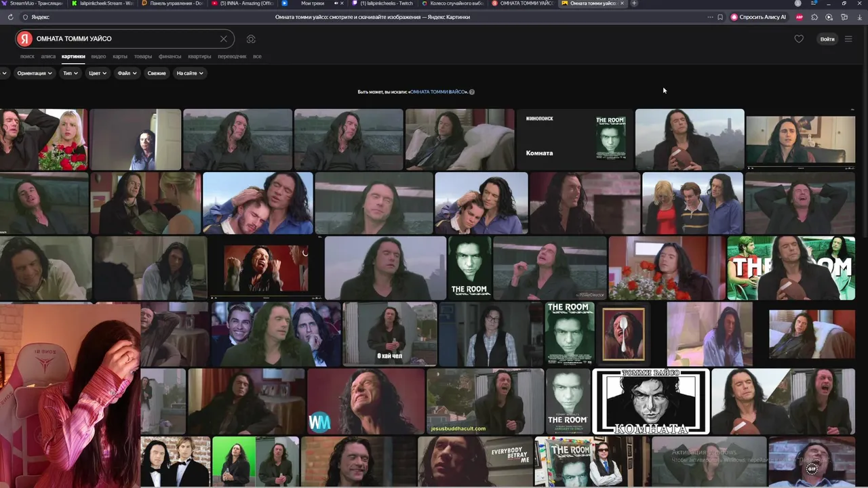Viewport: 868px width, 488px height.
Task: Switch to Мои треки browser tab
Action: point(312,3)
